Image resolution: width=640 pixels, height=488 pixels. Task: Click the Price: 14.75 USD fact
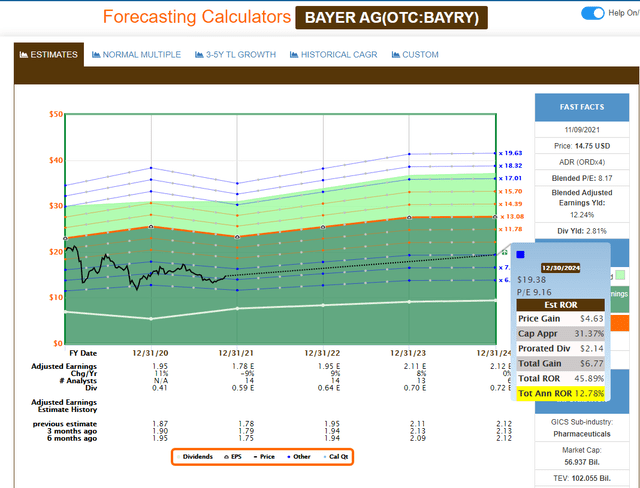[582, 146]
